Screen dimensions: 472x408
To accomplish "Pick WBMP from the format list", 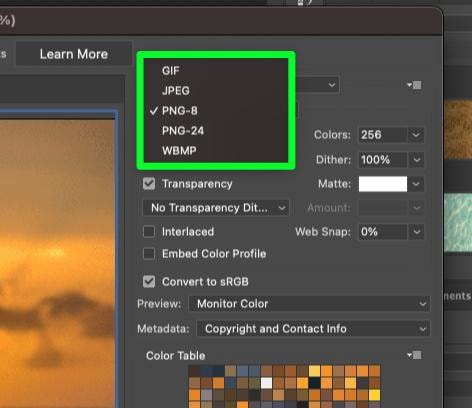I will tap(179, 151).
